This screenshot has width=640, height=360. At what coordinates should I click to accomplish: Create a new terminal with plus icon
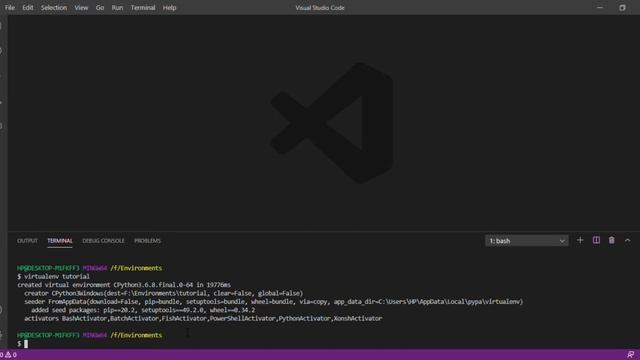(580, 240)
